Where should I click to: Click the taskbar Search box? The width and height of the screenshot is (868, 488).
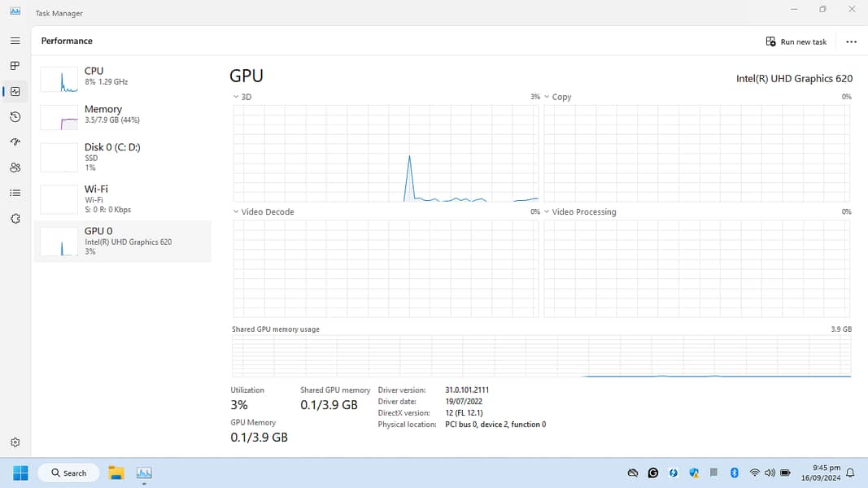[69, 473]
